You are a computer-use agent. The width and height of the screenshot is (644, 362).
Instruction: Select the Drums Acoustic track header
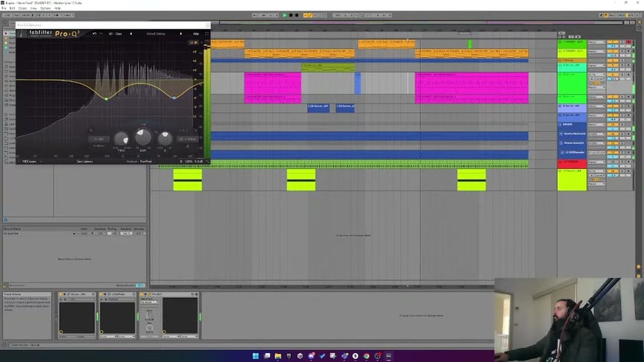click(574, 143)
